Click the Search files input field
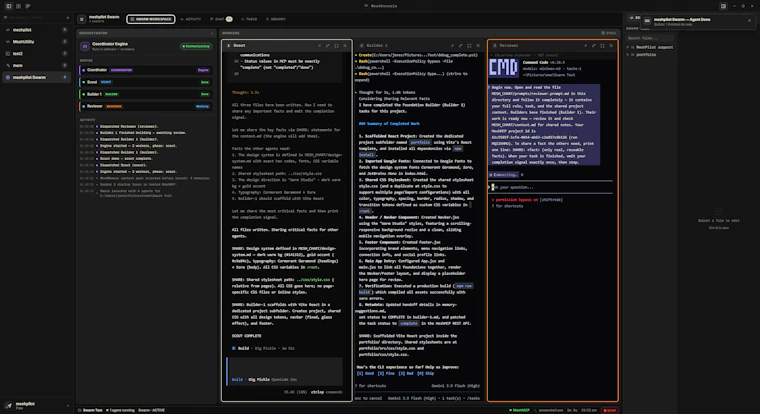 pyautogui.click(x=649, y=38)
